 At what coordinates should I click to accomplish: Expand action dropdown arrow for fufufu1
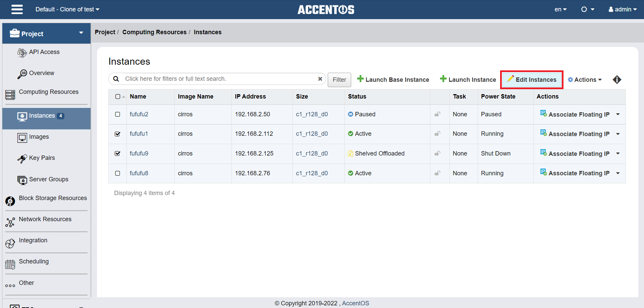(x=618, y=134)
